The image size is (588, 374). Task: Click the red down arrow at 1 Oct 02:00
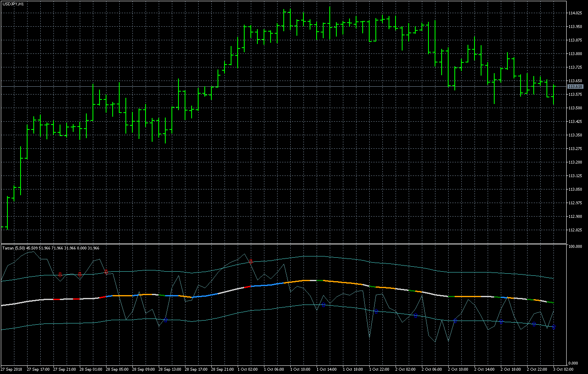coord(251,261)
